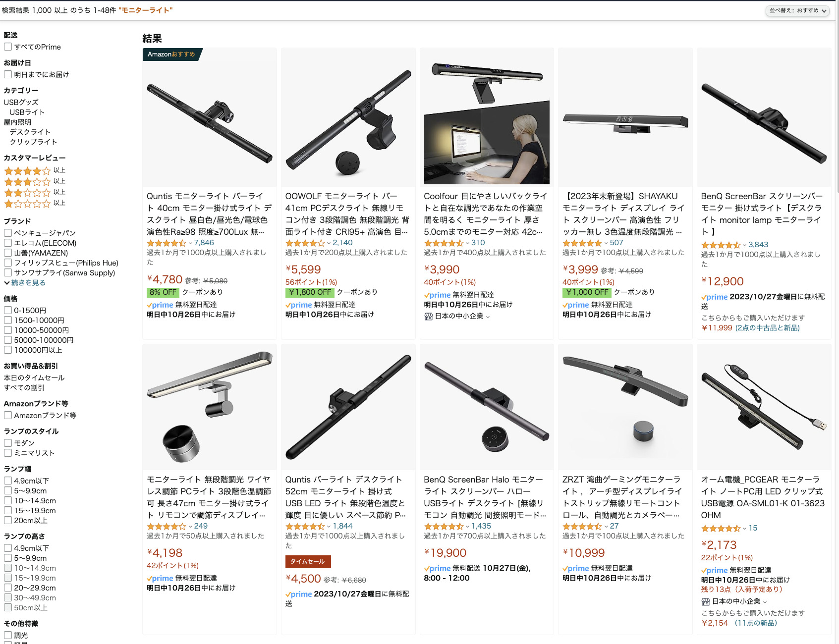Click the star rating of the BenQ ScreenBar Halo
The width and height of the screenshot is (839, 644).
444,526
